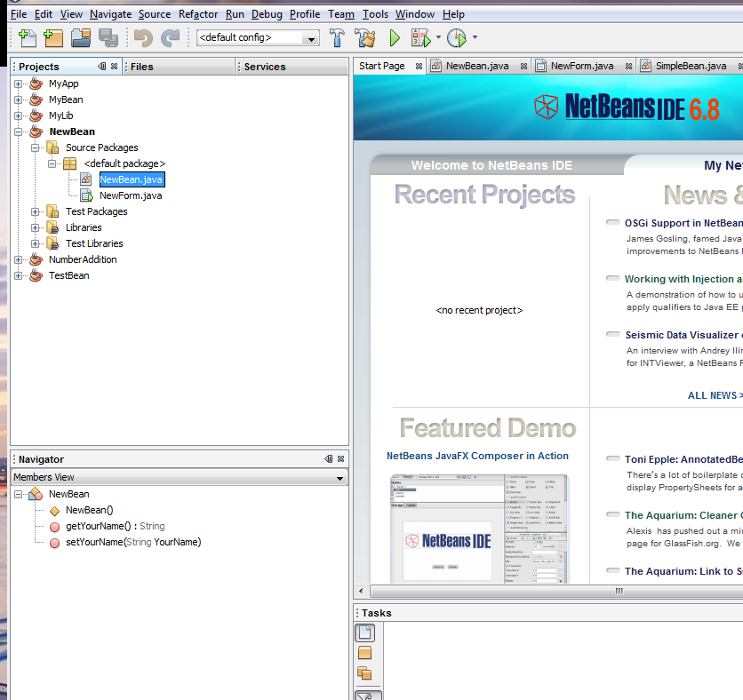Image resolution: width=743 pixels, height=700 pixels.
Task: Create a new file using the toolbar icon
Action: [26, 38]
